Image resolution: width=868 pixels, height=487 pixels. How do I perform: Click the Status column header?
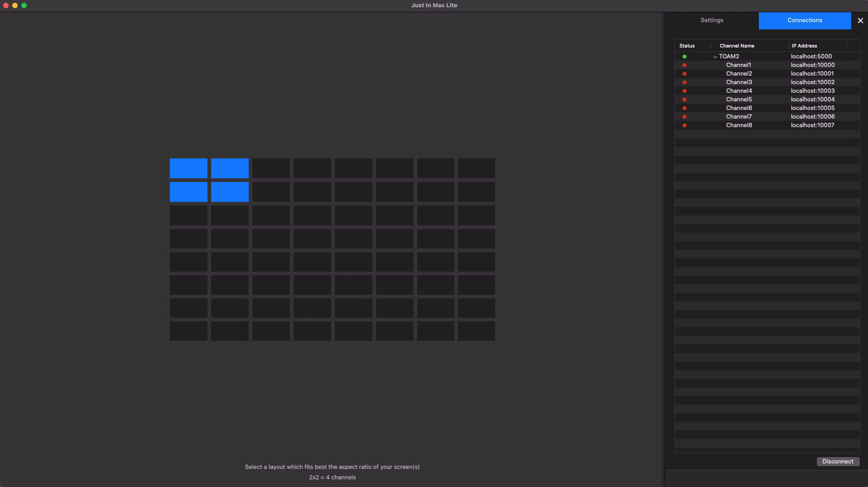[687, 46]
